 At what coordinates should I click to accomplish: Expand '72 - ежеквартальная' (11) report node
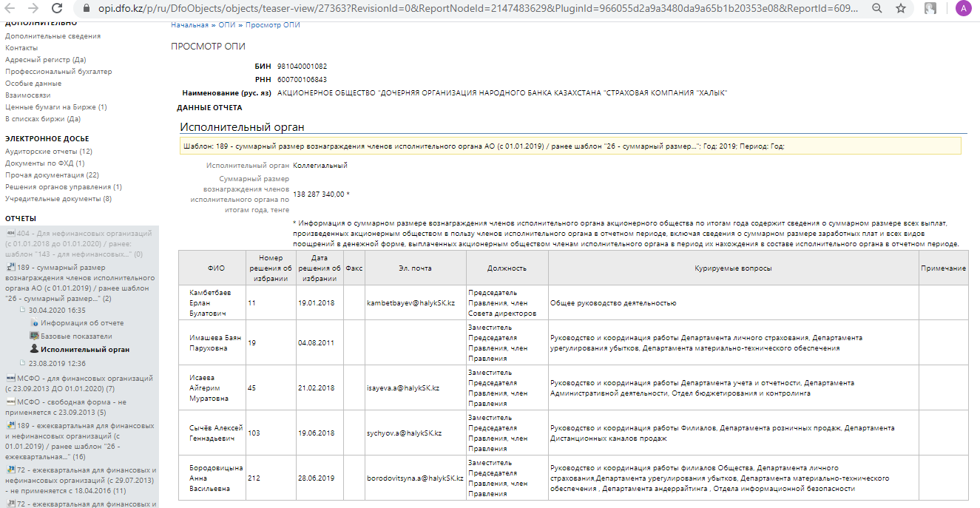80,480
